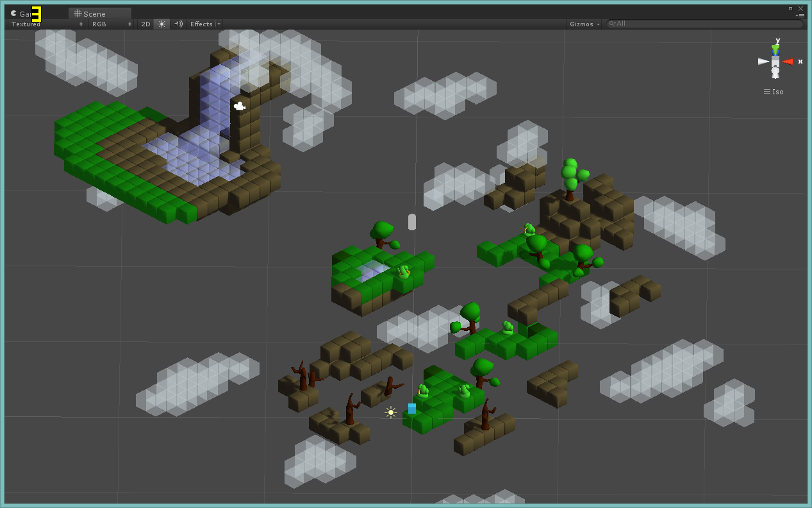Open the RGB render mode dropdown

112,24
